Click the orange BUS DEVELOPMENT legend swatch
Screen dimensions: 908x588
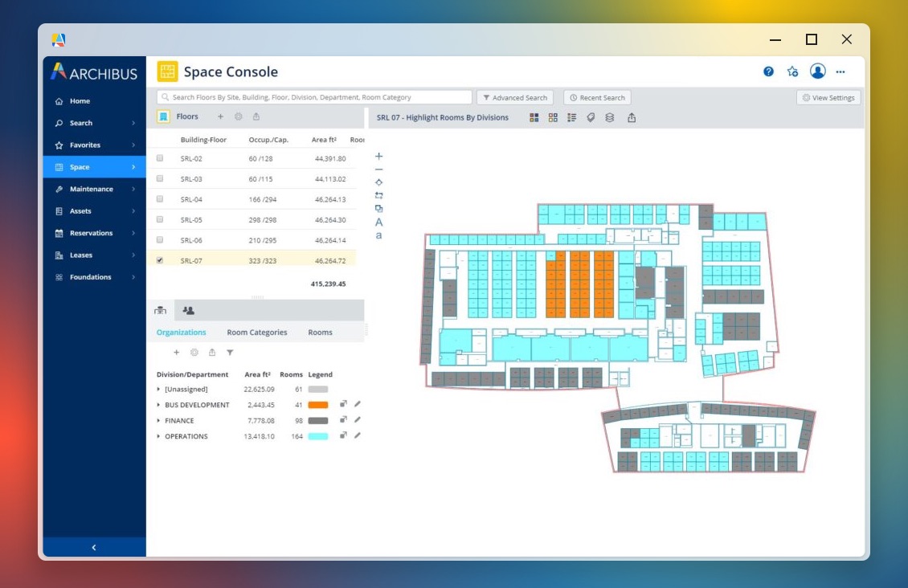click(317, 405)
